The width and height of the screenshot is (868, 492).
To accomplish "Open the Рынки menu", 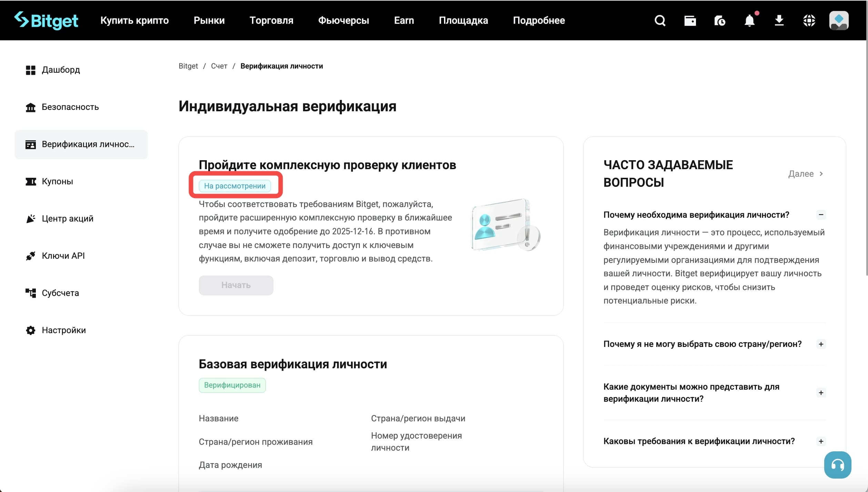I will (209, 20).
